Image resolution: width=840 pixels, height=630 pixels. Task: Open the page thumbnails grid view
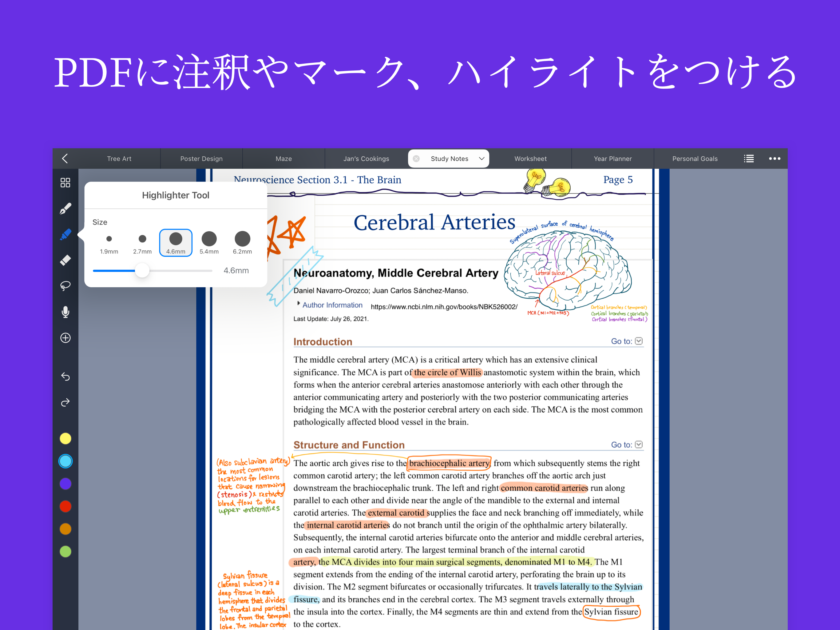tap(65, 182)
